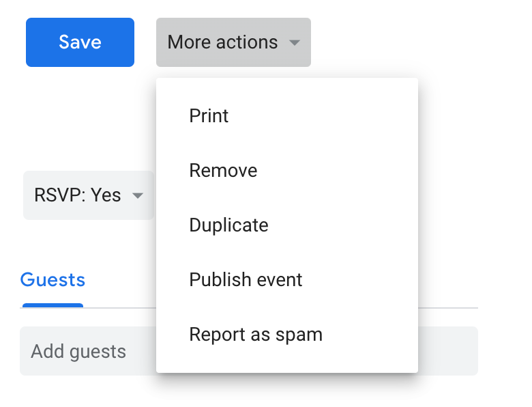Duplicate this calendar event
This screenshot has width=532, height=407.
pos(228,225)
